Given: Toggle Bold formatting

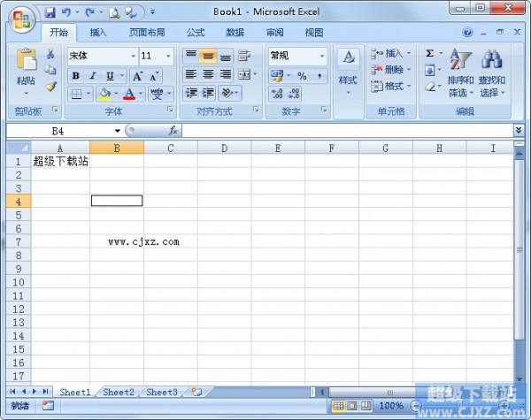Looking at the screenshot, I should [x=76, y=76].
